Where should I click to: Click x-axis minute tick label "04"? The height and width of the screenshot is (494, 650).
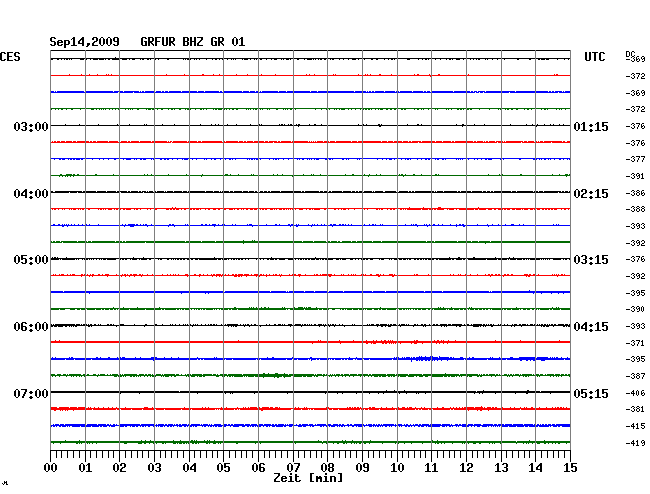point(189,468)
